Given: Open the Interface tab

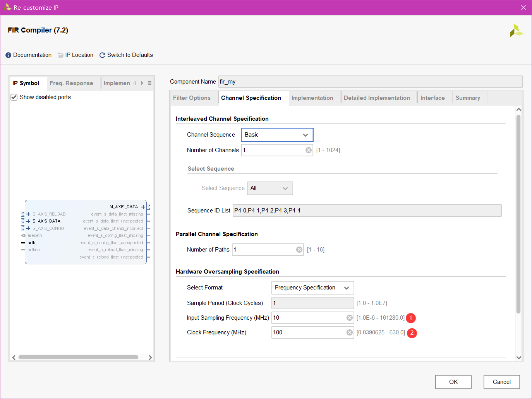Looking at the screenshot, I should (432, 98).
